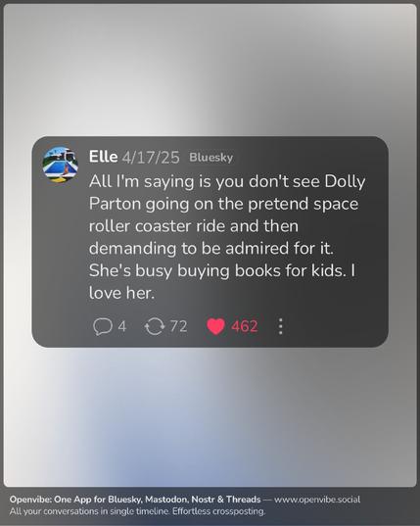Click the username Elle
This screenshot has height=526, width=420.
tap(103, 157)
